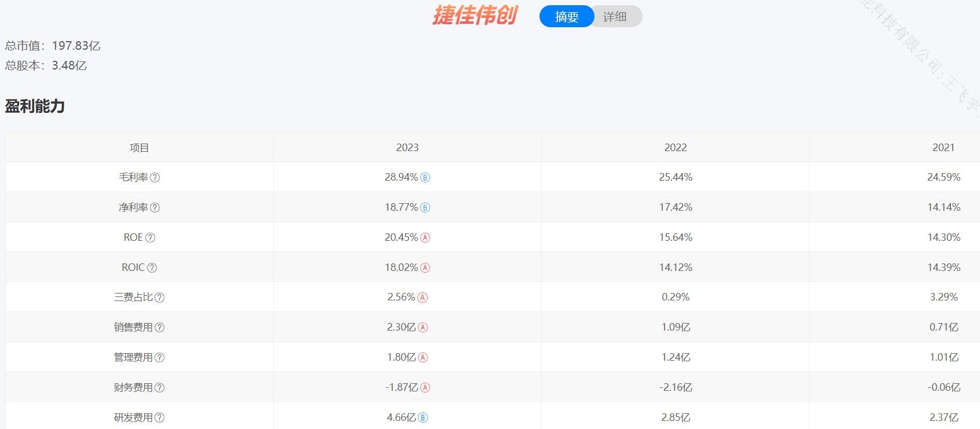The image size is (980, 429).
Task: Click the 2021 毛利率 value 24.59%
Action: point(944,177)
